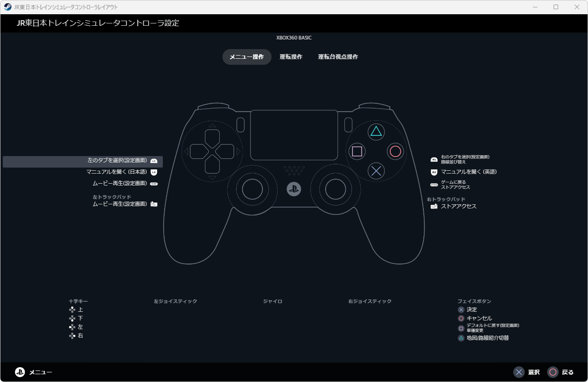Click the L1 badge icon beside 左のタブを選択

pos(153,161)
